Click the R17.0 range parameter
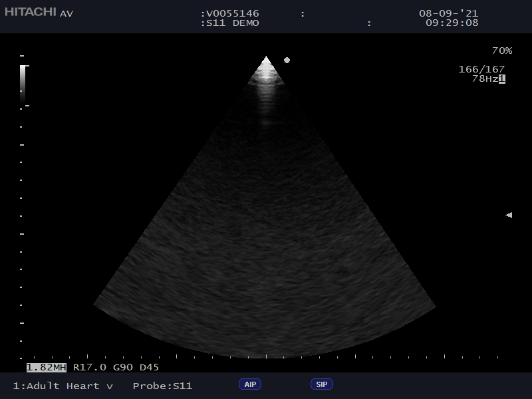 tap(90, 367)
